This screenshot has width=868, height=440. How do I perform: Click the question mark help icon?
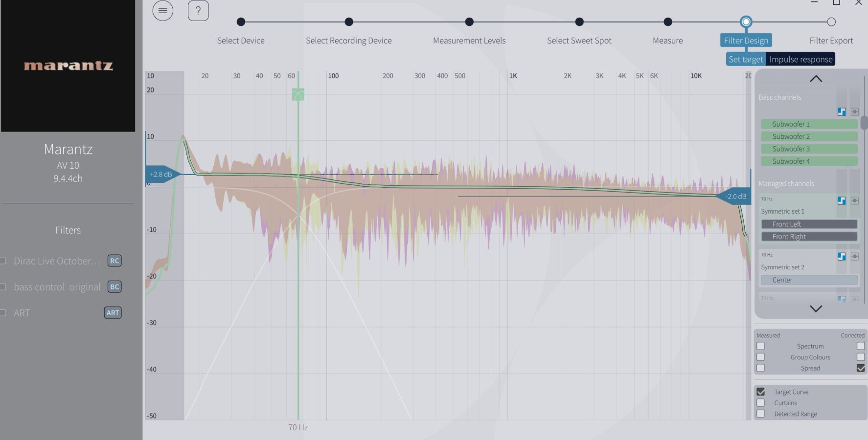tap(198, 11)
